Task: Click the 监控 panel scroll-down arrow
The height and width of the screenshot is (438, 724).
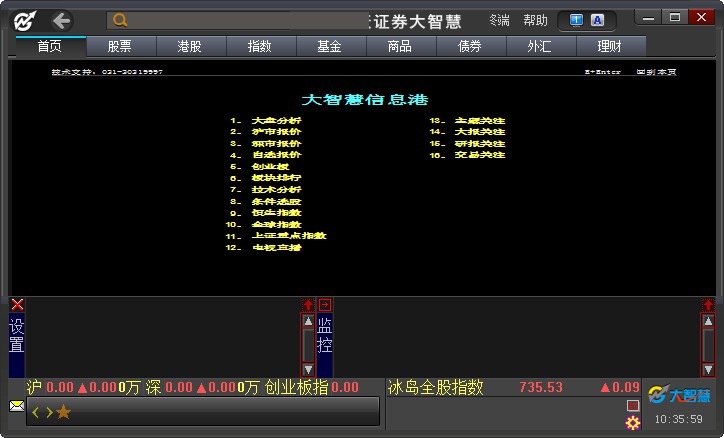Action: tap(708, 369)
